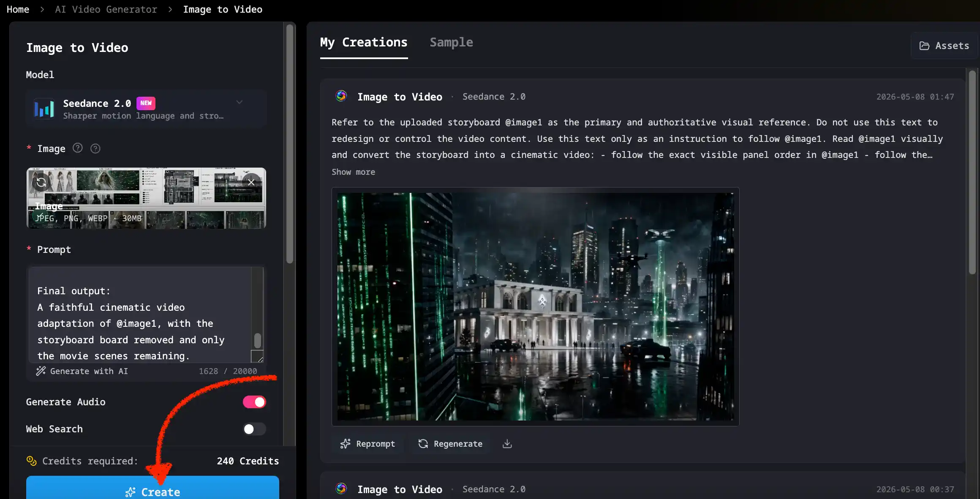The image size is (980, 499).
Task: Click the My Creations list scrollbar
Action: click(972, 173)
